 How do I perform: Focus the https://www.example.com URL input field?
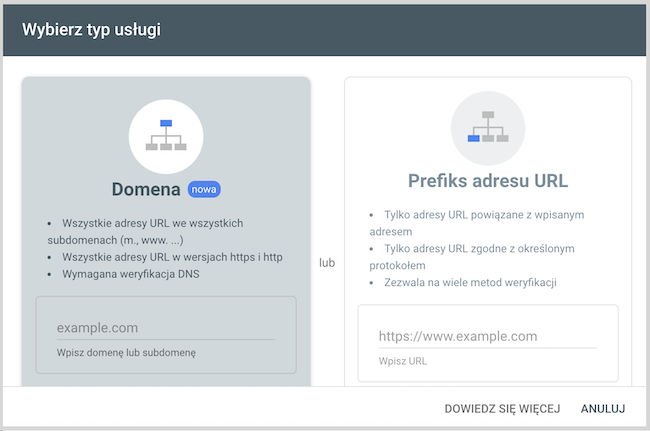tap(488, 336)
